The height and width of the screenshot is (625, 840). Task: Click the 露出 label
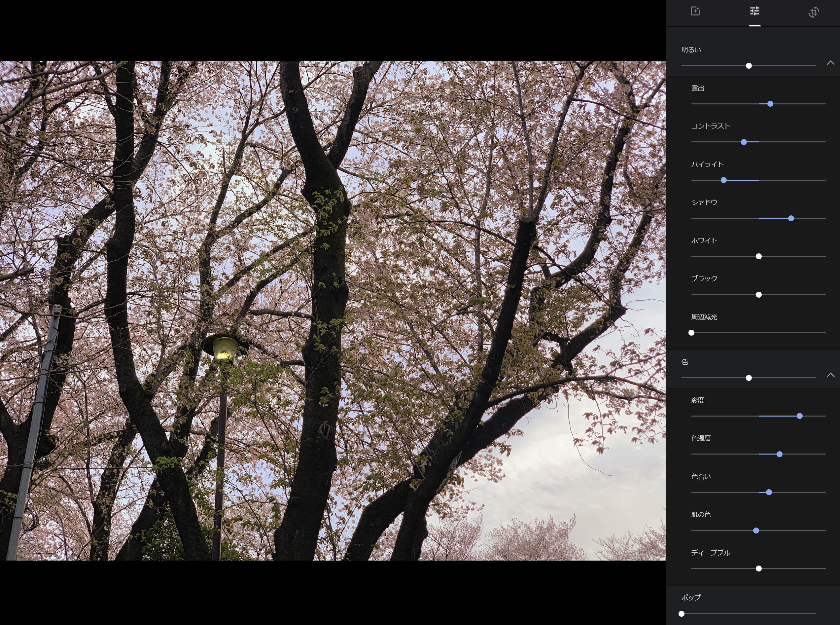[x=698, y=88]
